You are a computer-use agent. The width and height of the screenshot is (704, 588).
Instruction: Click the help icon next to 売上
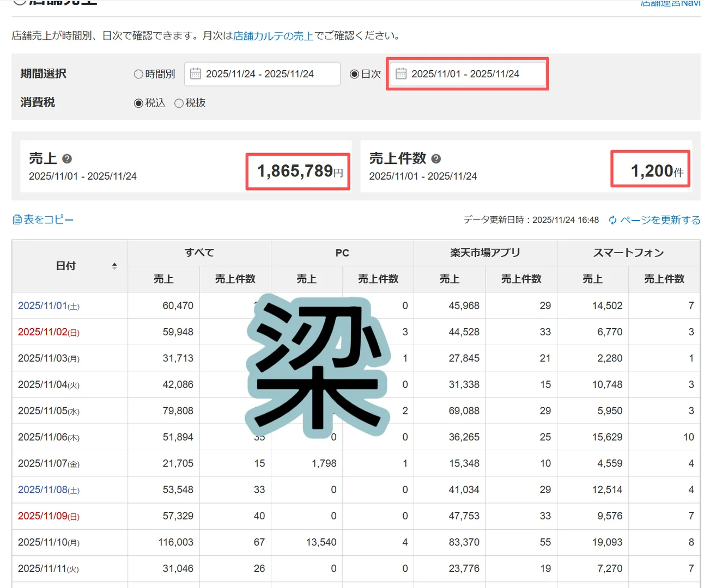click(x=67, y=158)
